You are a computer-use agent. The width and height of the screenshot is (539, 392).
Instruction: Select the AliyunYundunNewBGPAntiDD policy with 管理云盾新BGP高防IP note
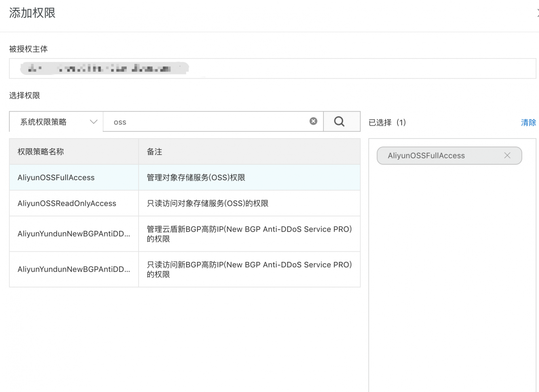pos(184,234)
